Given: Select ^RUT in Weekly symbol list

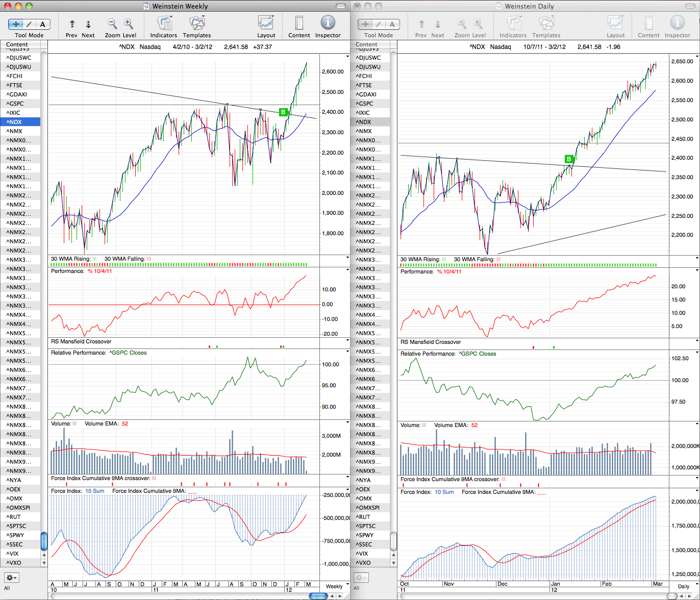Looking at the screenshot, I should [20, 517].
